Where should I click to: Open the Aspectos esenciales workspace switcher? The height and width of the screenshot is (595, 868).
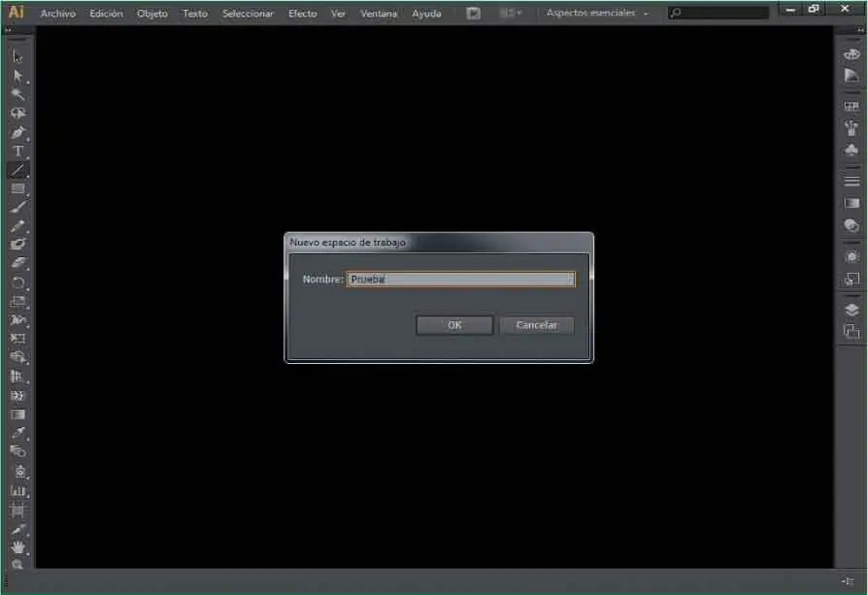(597, 13)
